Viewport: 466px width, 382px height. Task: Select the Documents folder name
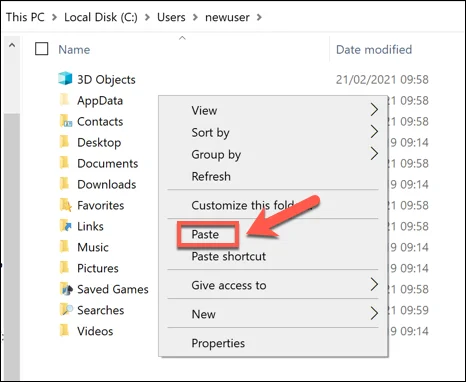[x=108, y=163]
